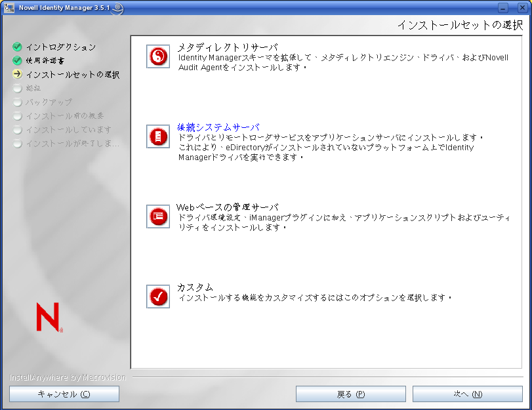Image resolution: width=532 pixels, height=410 pixels.
Task: Click the grayed circle beside 総括
Action: pos(16,88)
